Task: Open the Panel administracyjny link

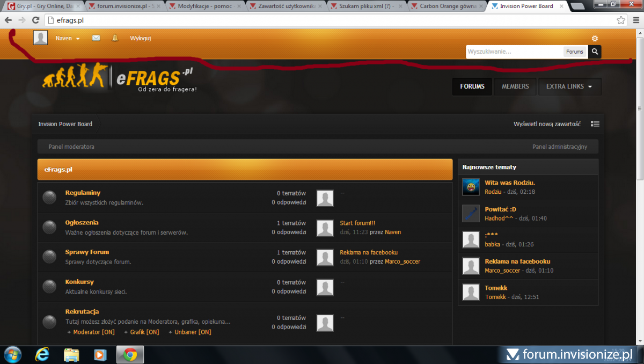Action: click(x=559, y=147)
